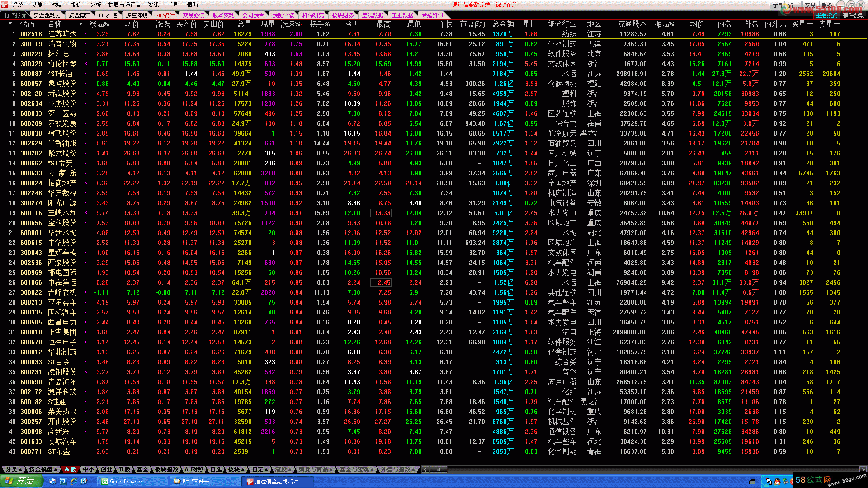Viewport: 868px width, 488px height.
Task: Switch to the 多空阵线 tab
Action: pos(137,15)
